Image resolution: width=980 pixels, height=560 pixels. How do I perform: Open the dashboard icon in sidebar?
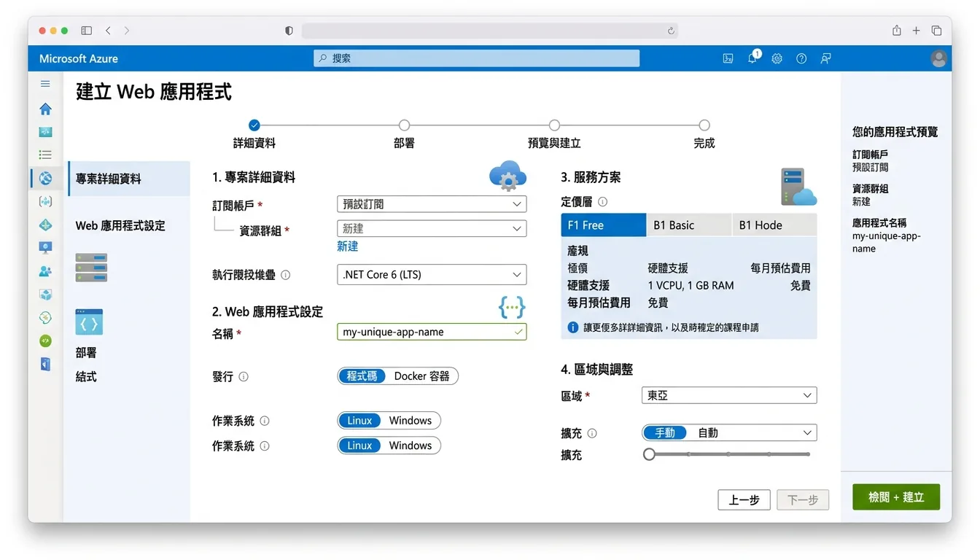point(45,132)
